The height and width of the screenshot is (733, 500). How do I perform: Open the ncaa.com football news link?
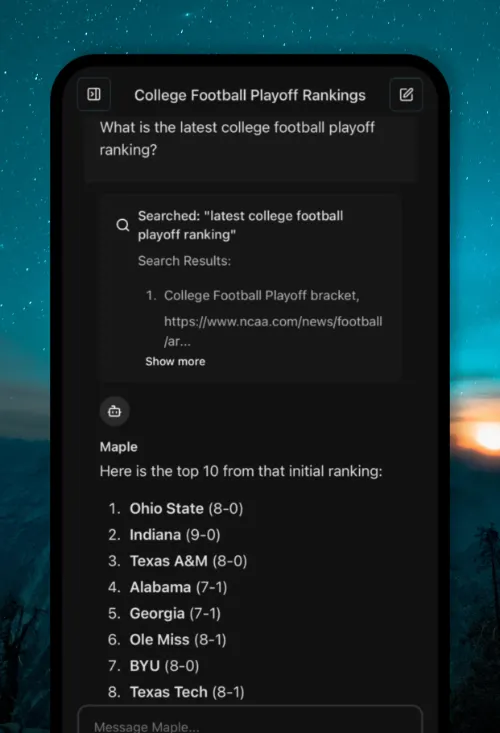[x=273, y=331]
